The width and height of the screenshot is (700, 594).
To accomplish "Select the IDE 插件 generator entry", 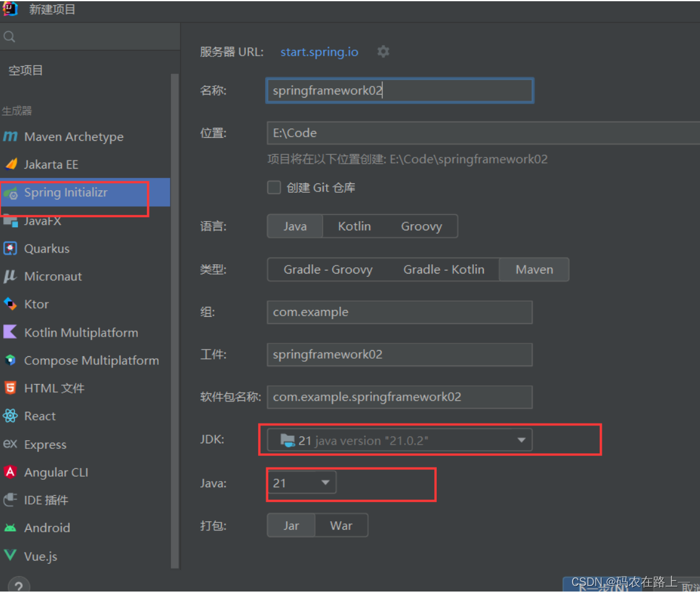I will pyautogui.click(x=85, y=500).
